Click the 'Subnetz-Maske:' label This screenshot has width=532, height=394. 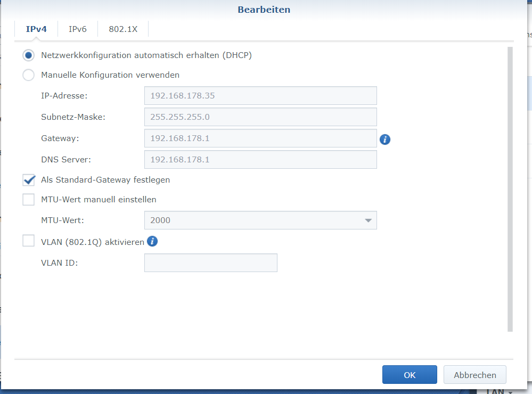73,117
